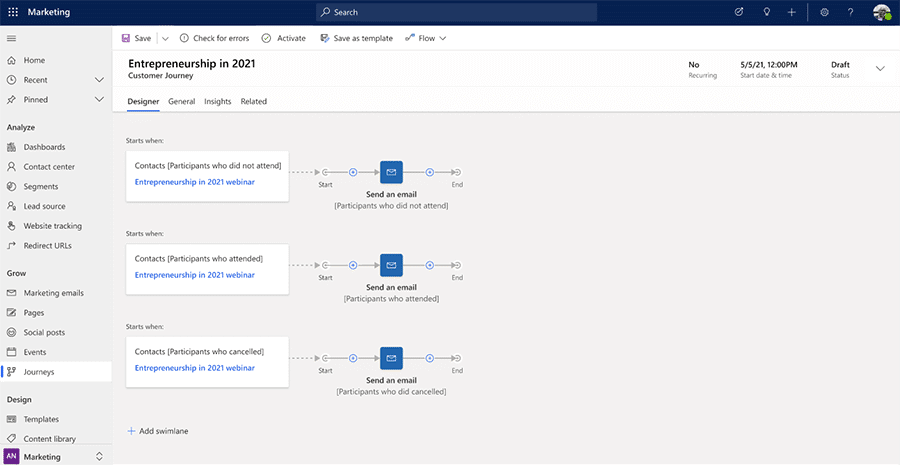Click the app launcher waffle icon
The width and height of the screenshot is (900, 465).
pyautogui.click(x=12, y=12)
